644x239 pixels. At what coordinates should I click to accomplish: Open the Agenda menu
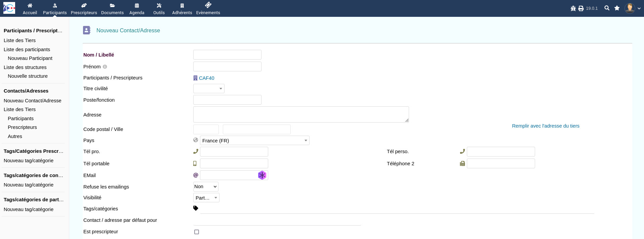click(137, 8)
